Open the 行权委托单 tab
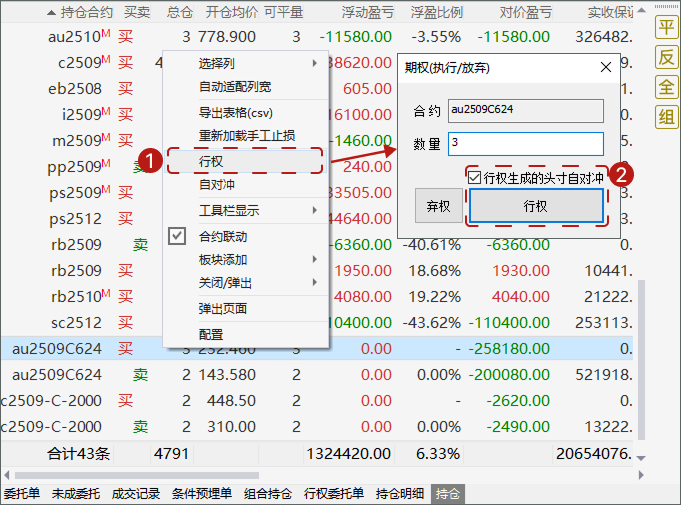 click(334, 494)
